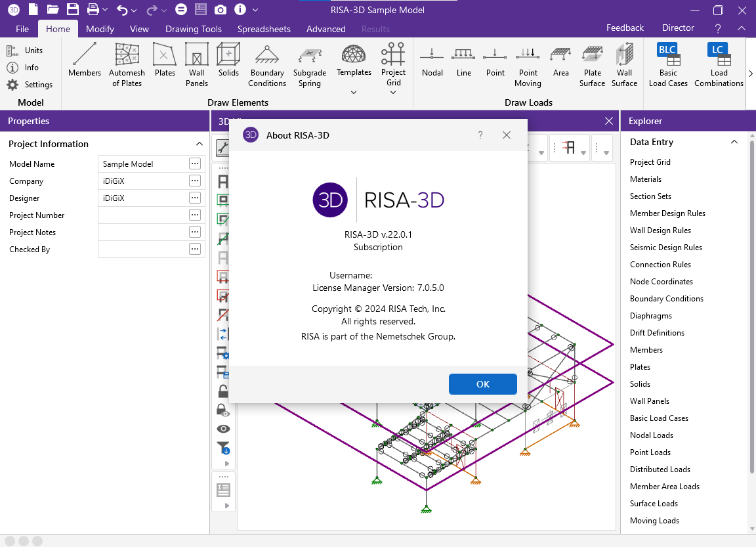
Task: Open Node Coordinates in the Explorer
Action: coord(661,282)
